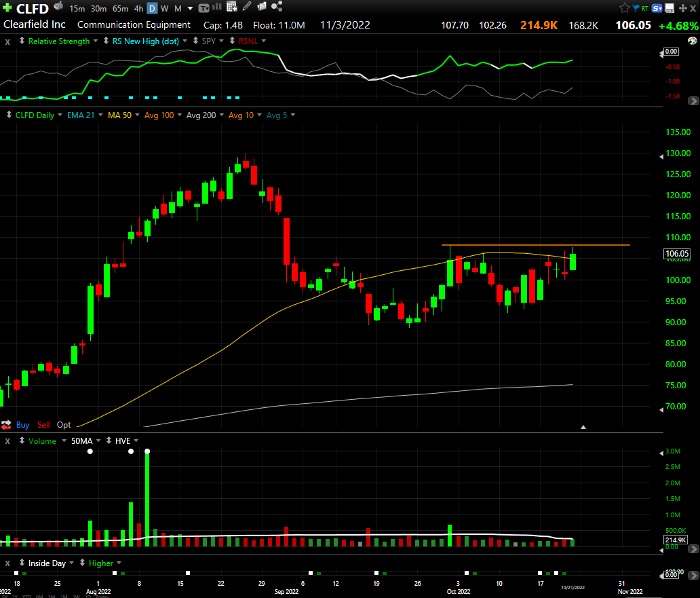Screen dimensions: 700x598
Task: Click move arrows beside RSNL label
Action: tap(232, 41)
